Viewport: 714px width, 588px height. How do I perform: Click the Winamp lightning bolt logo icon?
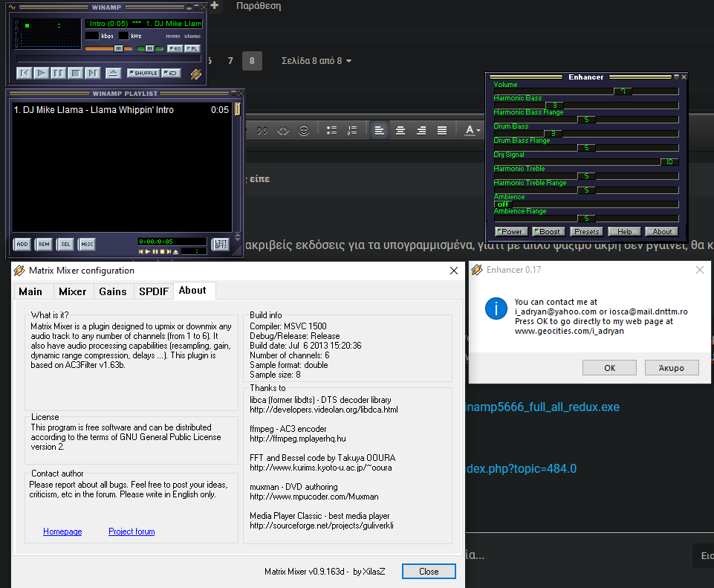pyautogui.click(x=196, y=74)
